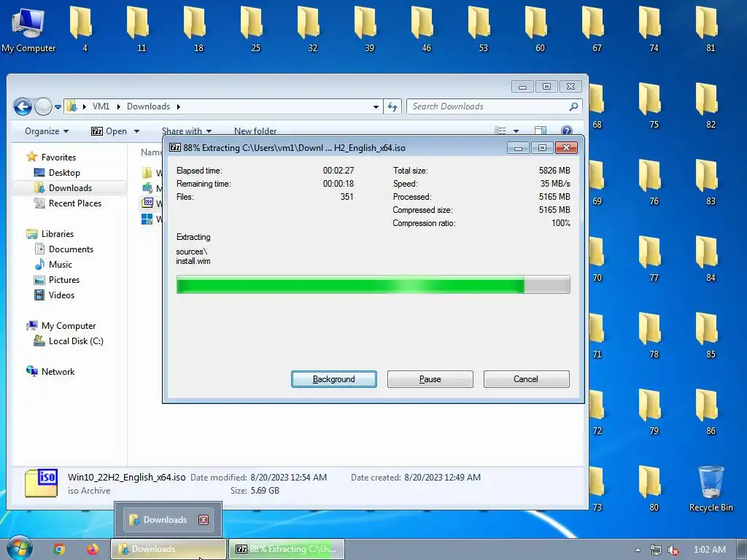Open the Recycle Bin
The image size is (747, 560).
point(711,489)
